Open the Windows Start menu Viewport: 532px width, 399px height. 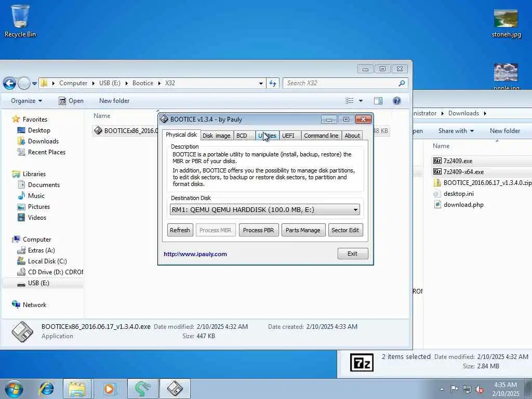coord(14,389)
